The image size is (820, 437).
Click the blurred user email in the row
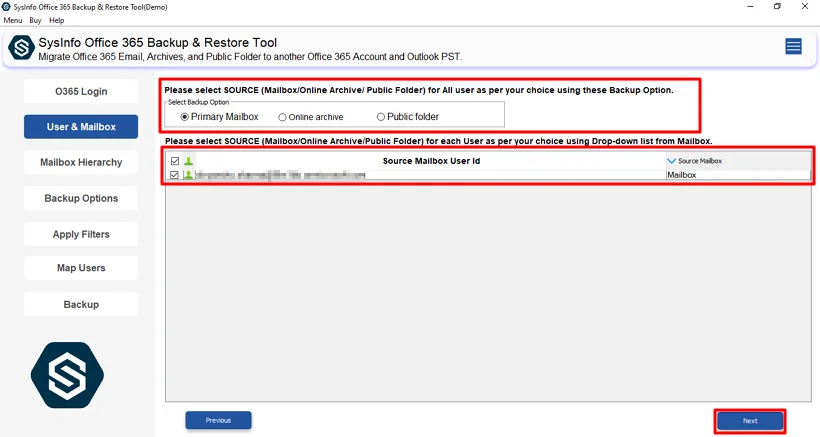[280, 175]
